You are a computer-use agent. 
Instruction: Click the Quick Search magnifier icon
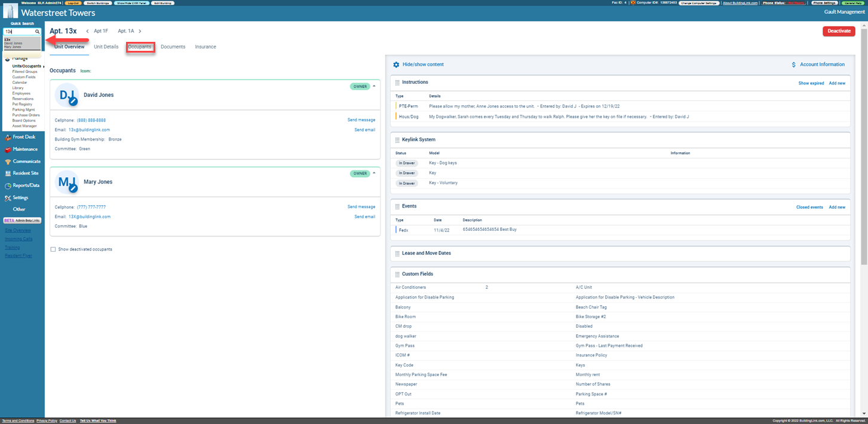click(37, 32)
